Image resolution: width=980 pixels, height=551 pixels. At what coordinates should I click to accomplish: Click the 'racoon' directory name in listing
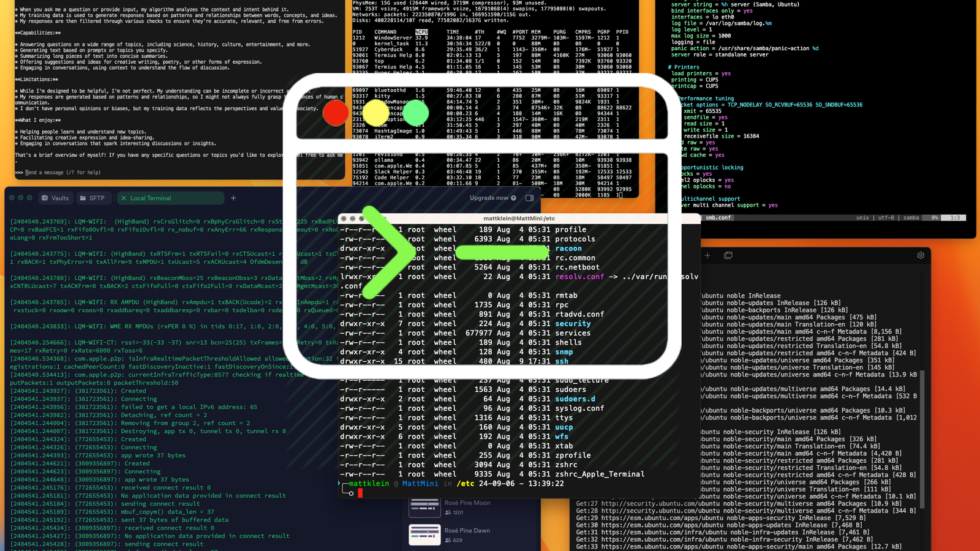[568, 249]
